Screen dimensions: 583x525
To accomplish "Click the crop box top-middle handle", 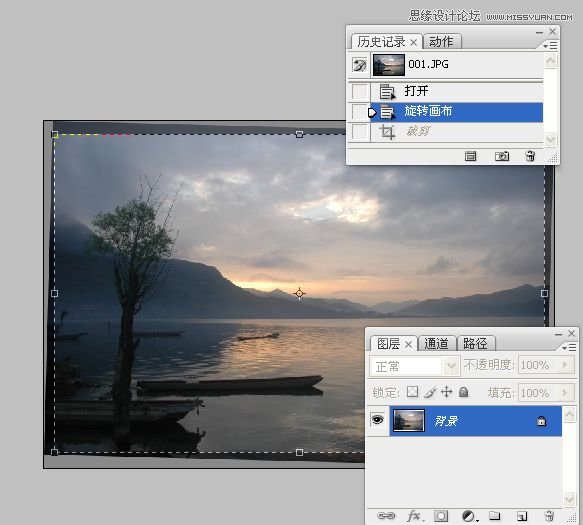I will pos(299,134).
